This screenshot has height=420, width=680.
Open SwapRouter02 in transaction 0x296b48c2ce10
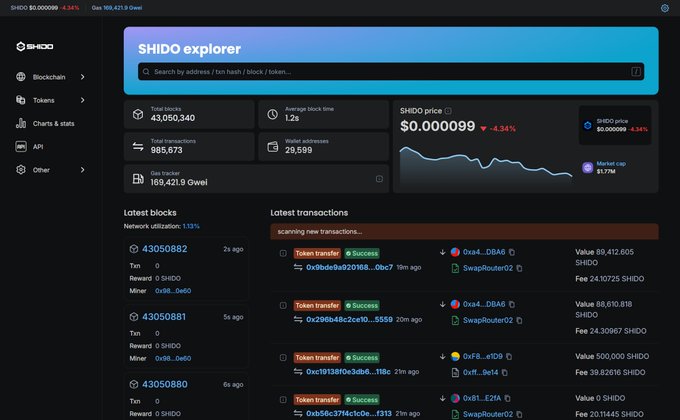click(488, 320)
